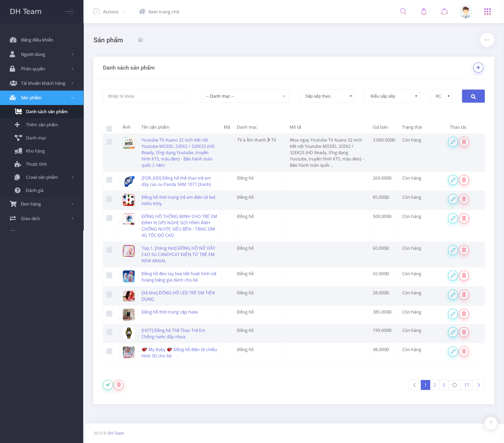Go to pagination page 17
Screen dimensions: 504x443
[x=466, y=385]
